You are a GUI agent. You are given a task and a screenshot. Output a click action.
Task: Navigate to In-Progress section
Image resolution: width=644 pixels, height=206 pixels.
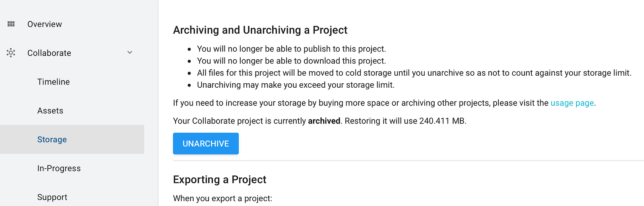[59, 169]
